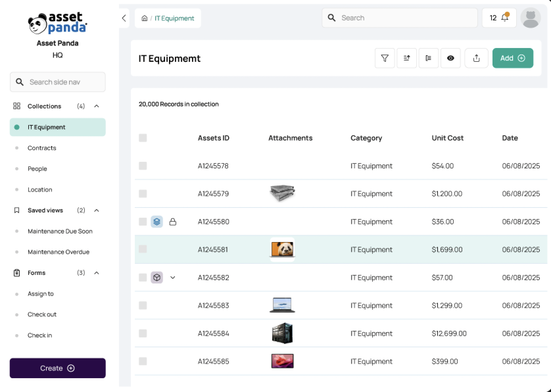Click the cube icon on row A1245582
551x392 pixels.
coord(157,278)
